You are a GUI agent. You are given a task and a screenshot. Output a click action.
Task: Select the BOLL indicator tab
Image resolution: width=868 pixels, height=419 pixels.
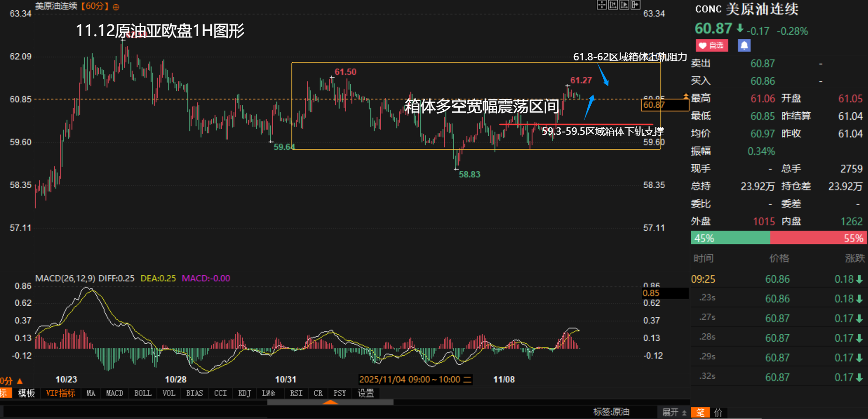(143, 393)
